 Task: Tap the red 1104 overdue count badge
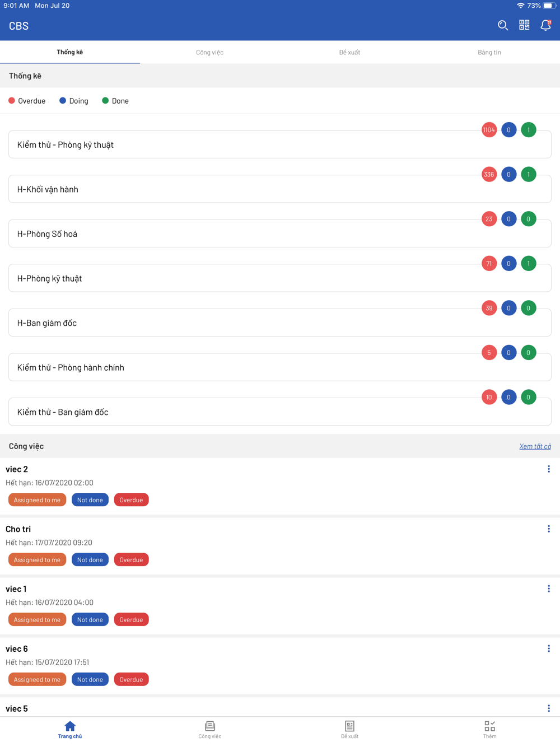[489, 130]
